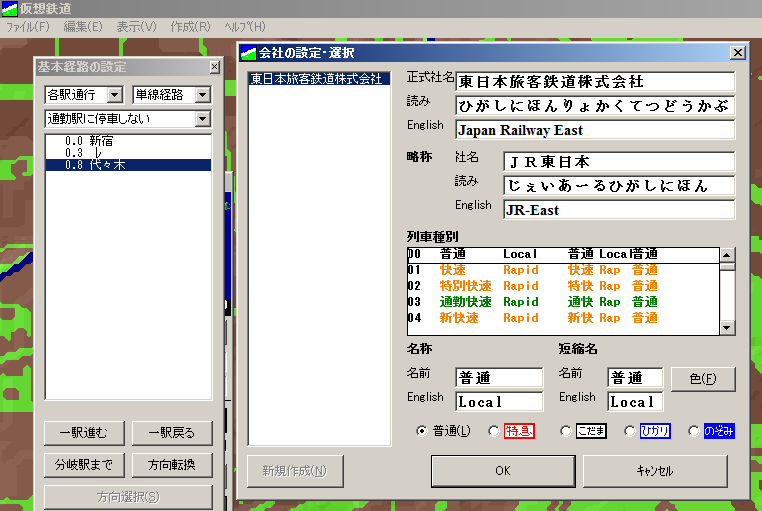This screenshot has width=762, height=511.
Task: Click the JR-East English field
Action: click(619, 210)
